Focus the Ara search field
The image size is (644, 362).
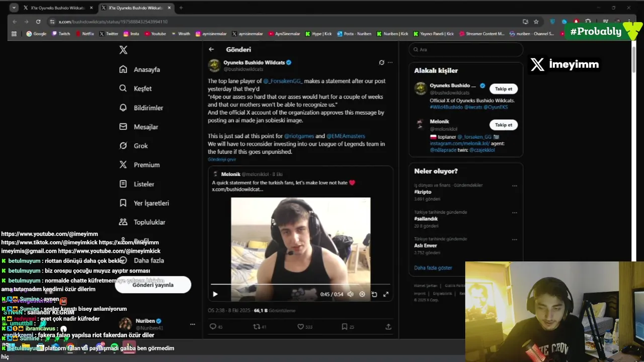pyautogui.click(x=466, y=50)
